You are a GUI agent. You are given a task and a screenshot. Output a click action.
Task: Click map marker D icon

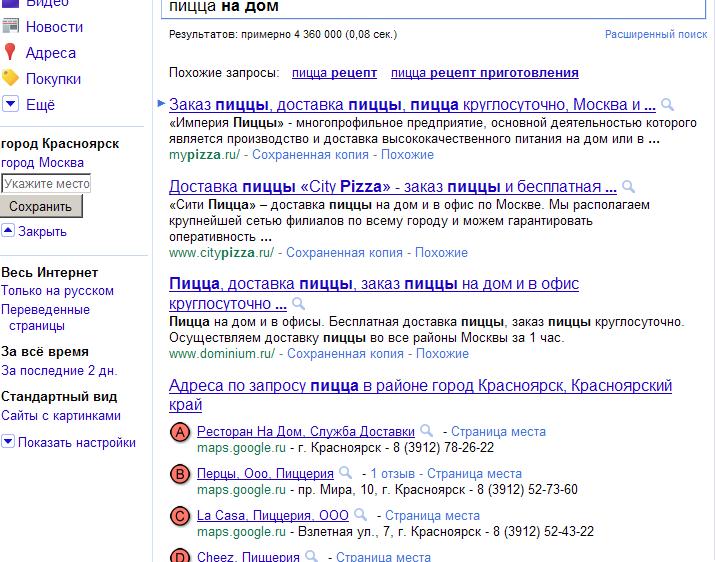180,555
